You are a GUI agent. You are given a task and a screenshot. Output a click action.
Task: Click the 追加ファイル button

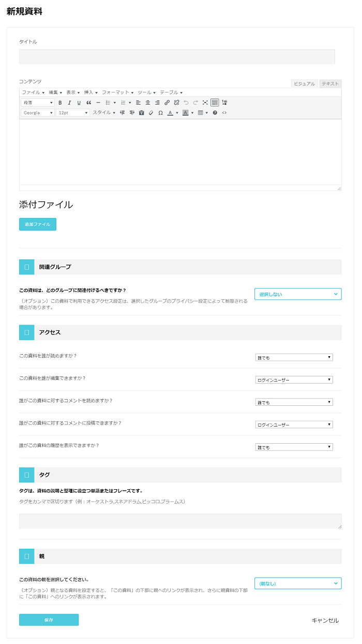pyautogui.click(x=38, y=224)
